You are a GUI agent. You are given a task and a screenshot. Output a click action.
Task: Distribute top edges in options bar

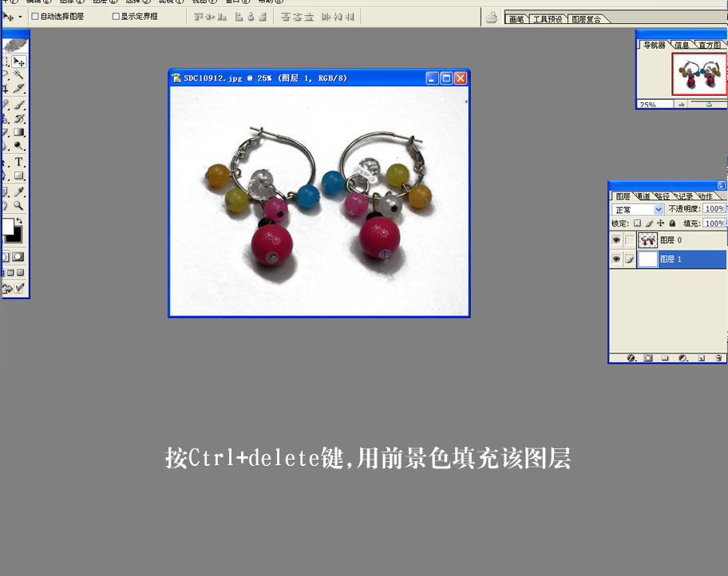(286, 18)
